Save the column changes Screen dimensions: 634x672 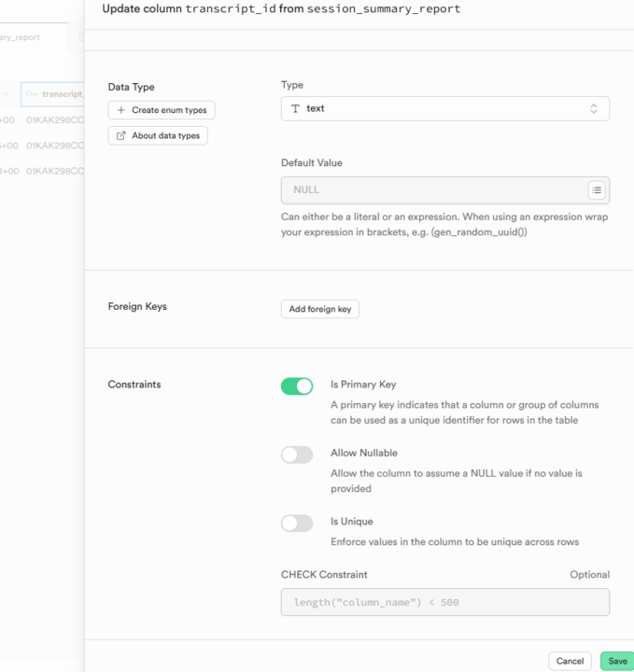coord(617,661)
